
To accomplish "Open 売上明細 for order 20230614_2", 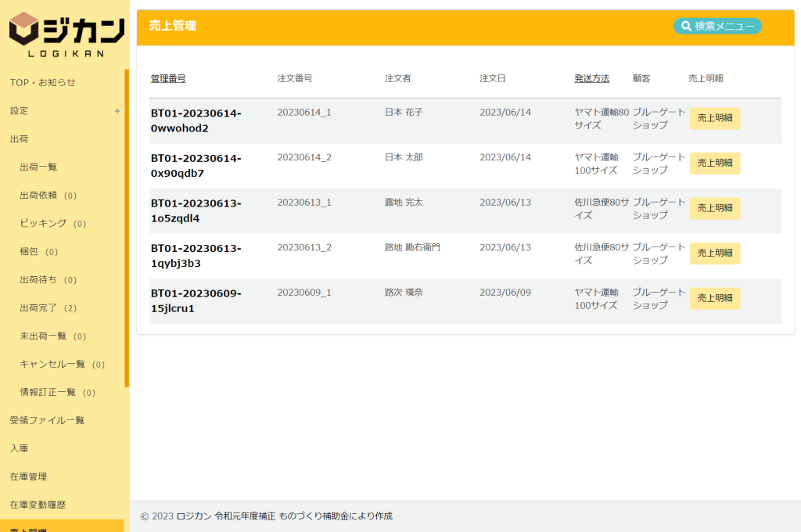I will pos(714,163).
